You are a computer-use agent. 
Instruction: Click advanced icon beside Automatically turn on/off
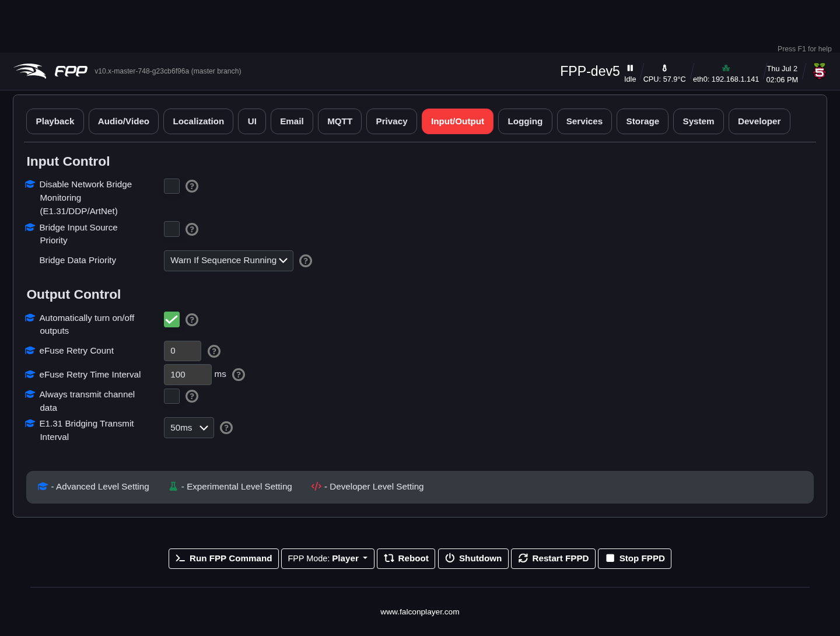point(30,318)
